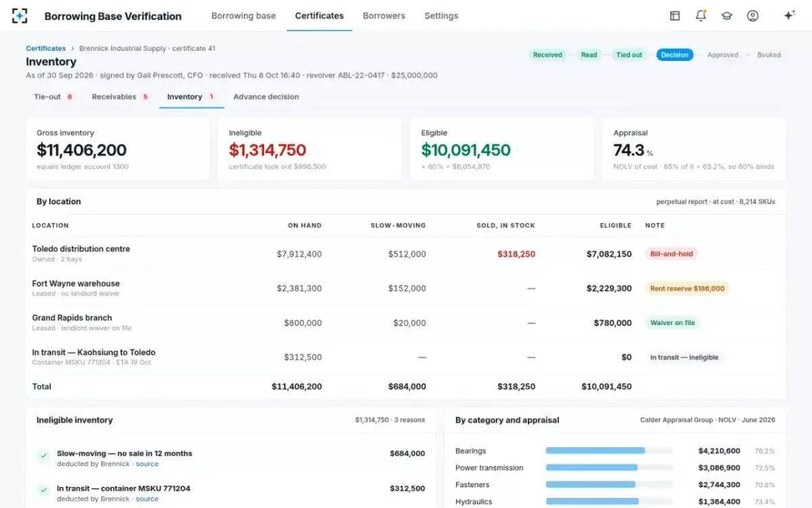Click the Fasteners value $2,744,300
Image resolution: width=812 pixels, height=508 pixels.
[x=719, y=485]
